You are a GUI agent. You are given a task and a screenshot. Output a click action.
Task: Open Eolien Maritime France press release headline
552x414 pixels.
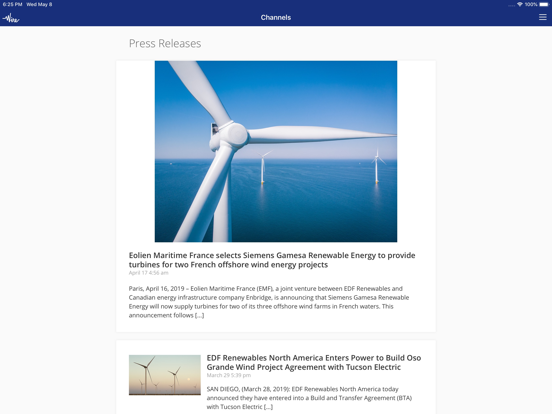tap(272, 260)
